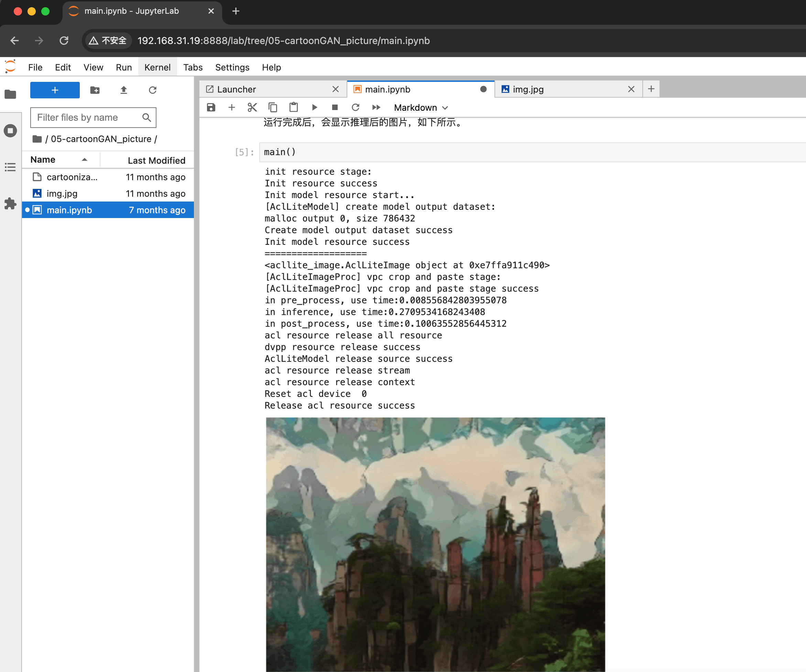Image resolution: width=806 pixels, height=672 pixels.
Task: Sort files by Last Modified column
Action: (x=156, y=160)
